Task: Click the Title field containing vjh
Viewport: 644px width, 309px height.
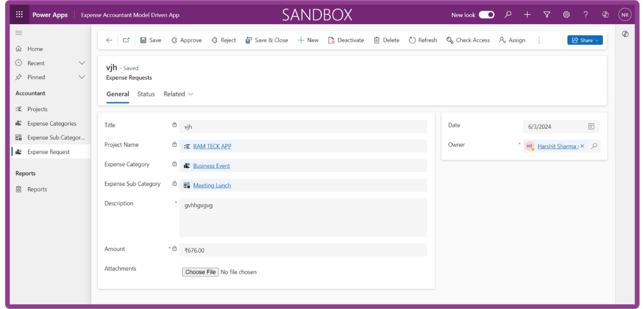Action: (303, 127)
